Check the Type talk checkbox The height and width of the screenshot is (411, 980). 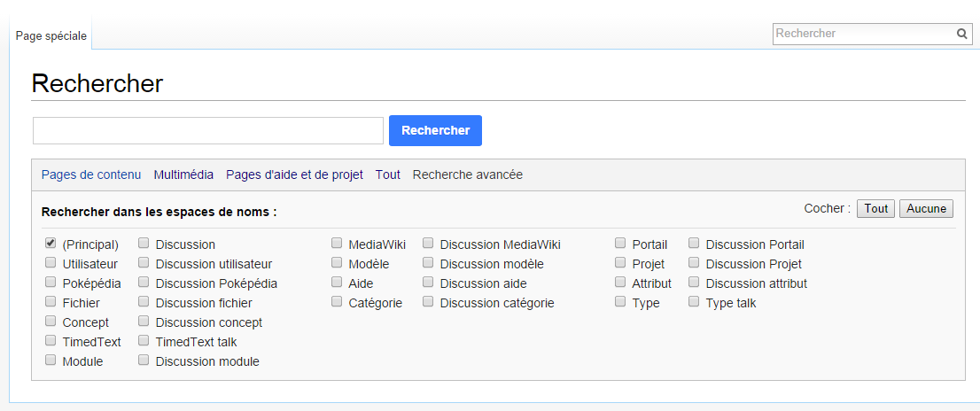694,301
